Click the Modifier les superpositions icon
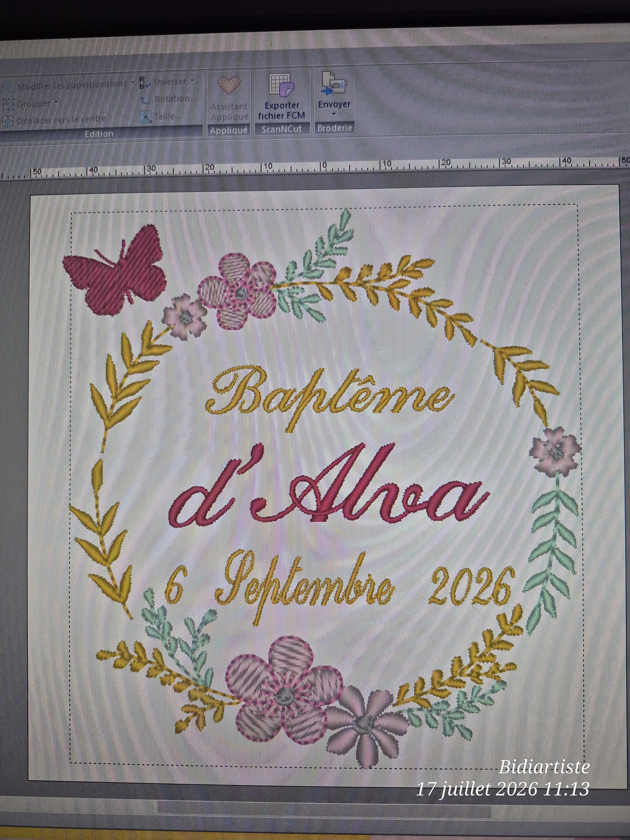Viewport: 630px width, 840px height. [x=8, y=87]
